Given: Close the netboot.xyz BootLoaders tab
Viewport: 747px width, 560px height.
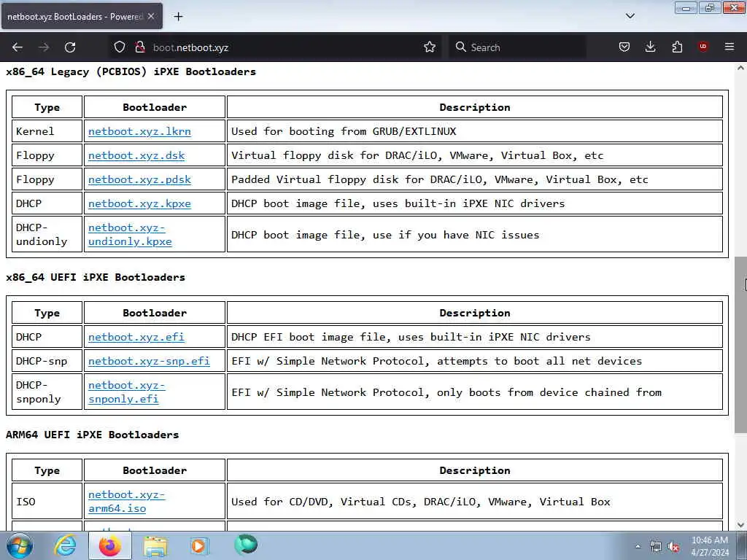Looking at the screenshot, I should click(151, 16).
